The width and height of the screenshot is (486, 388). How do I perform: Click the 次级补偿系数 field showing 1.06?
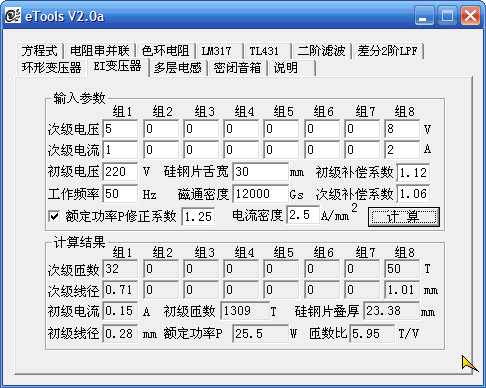click(413, 194)
